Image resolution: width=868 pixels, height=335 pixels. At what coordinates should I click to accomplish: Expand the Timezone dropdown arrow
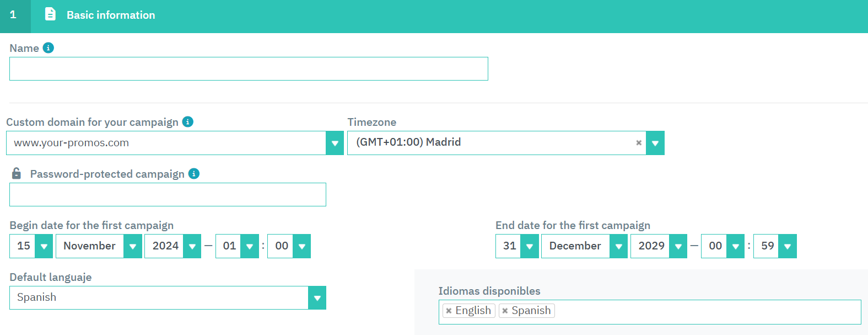point(655,143)
